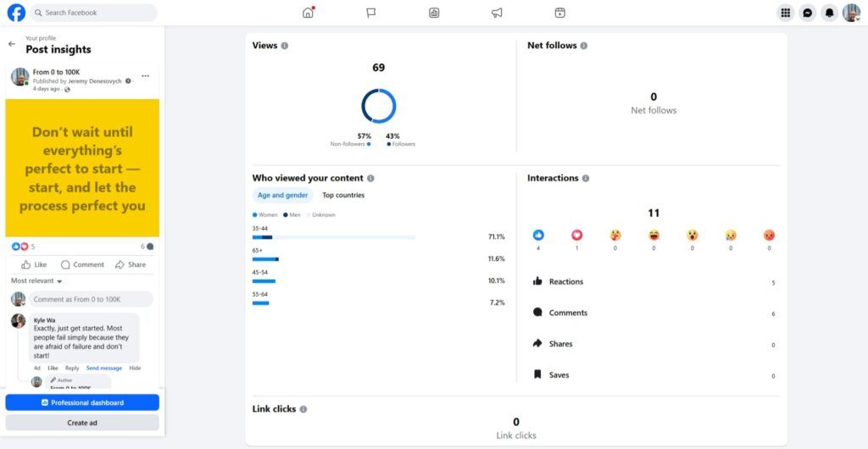Expand the Most relevant comment sort dropdown
The width and height of the screenshot is (868, 449).
click(x=36, y=281)
